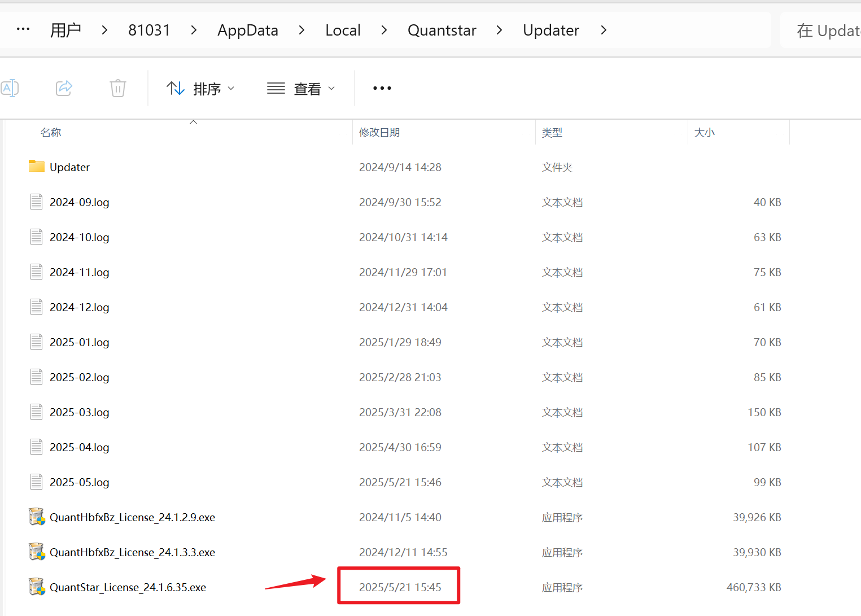The height and width of the screenshot is (616, 861).
Task: Select file 2025-05.log
Action: 80,482
